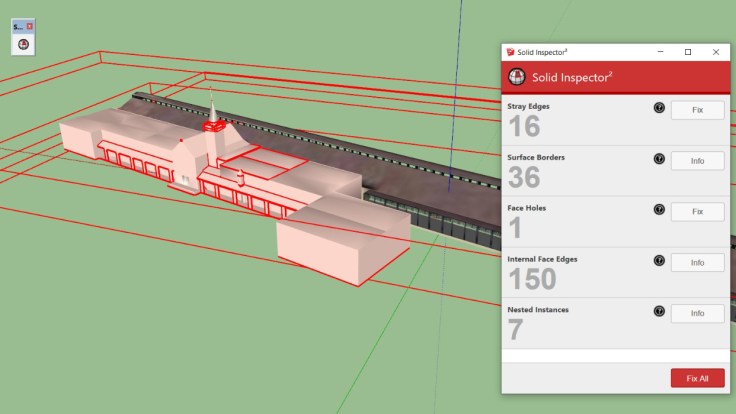Minimize the Solid Inspector window

pos(659,51)
